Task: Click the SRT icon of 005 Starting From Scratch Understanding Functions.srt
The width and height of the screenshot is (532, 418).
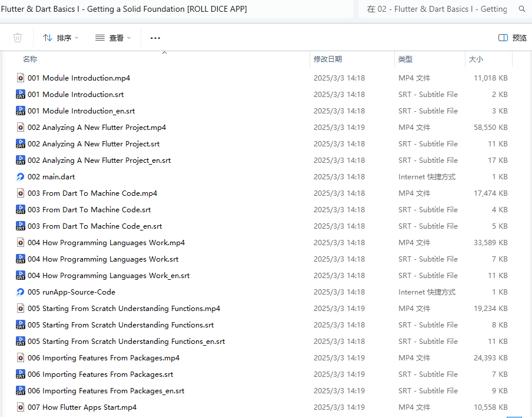Action: pyautogui.click(x=21, y=325)
